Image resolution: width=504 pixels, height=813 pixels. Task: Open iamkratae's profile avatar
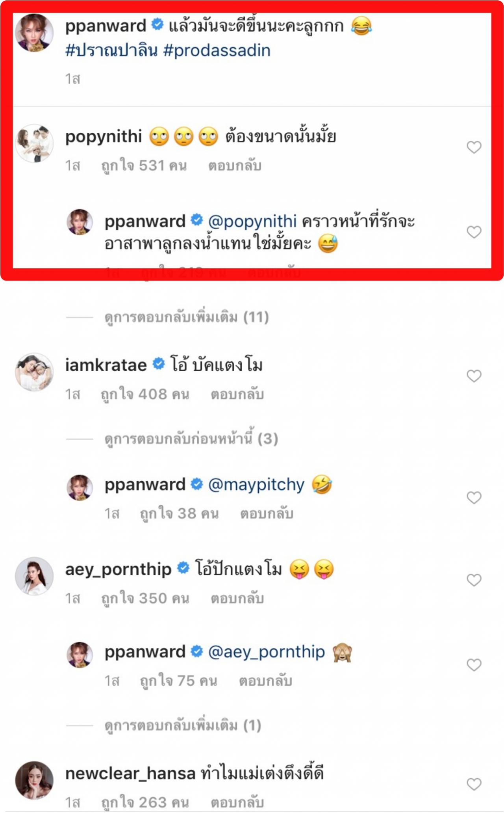click(34, 372)
